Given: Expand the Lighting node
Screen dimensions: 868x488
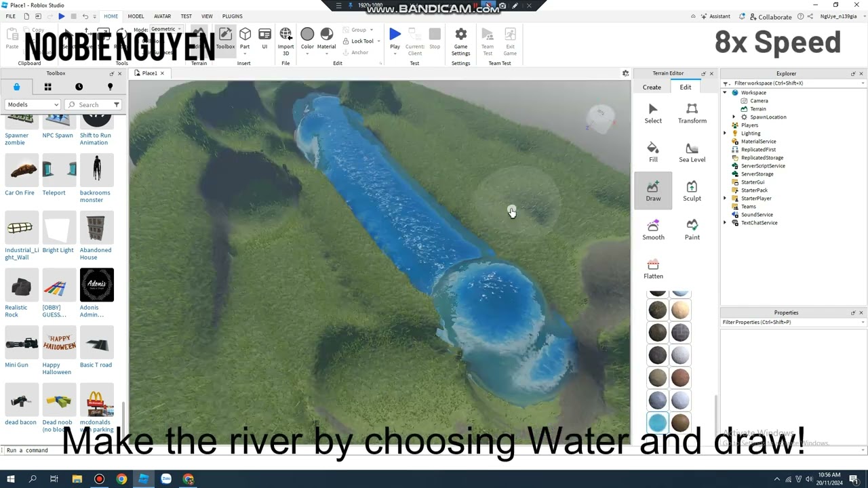Looking at the screenshot, I should [725, 134].
